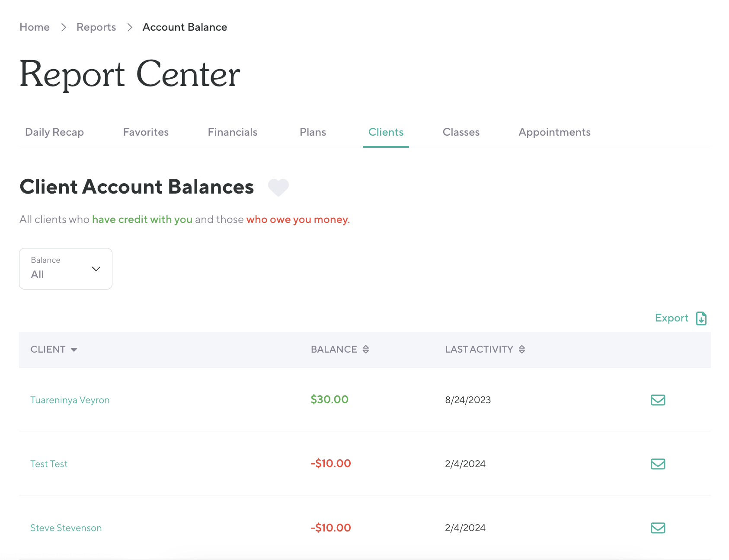The height and width of the screenshot is (560, 729).
Task: Click the Steve Stevenson client name
Action: (x=66, y=528)
